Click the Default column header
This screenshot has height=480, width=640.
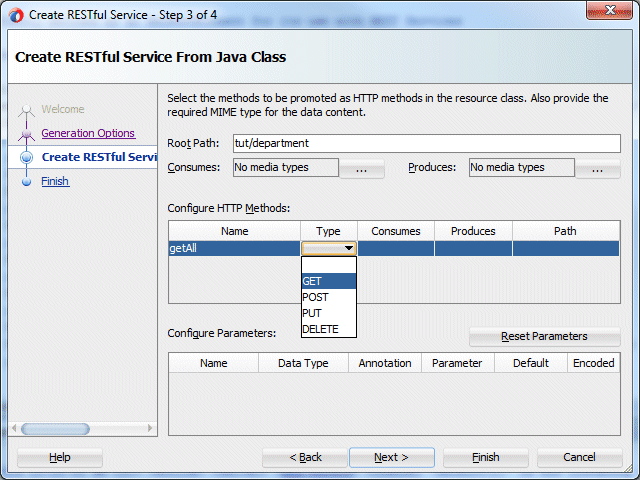click(531, 363)
